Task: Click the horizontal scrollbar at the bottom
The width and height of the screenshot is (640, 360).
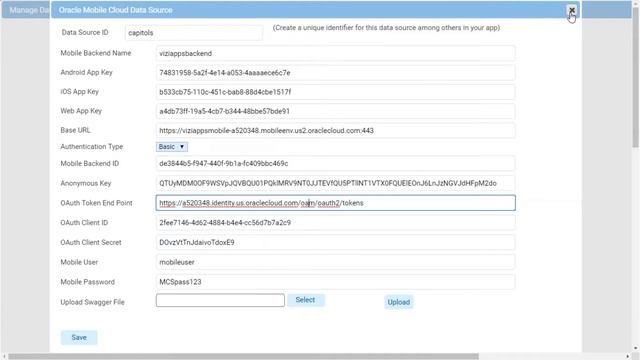Action: point(243,356)
